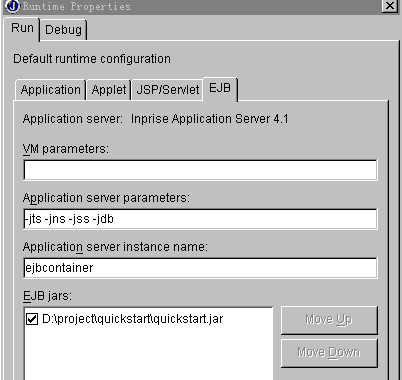Click the Move Up button

329,320
